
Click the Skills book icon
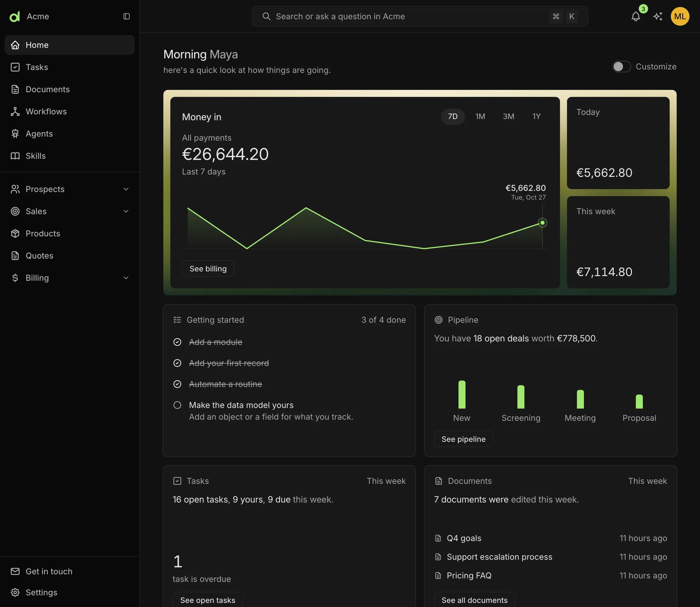pos(15,156)
